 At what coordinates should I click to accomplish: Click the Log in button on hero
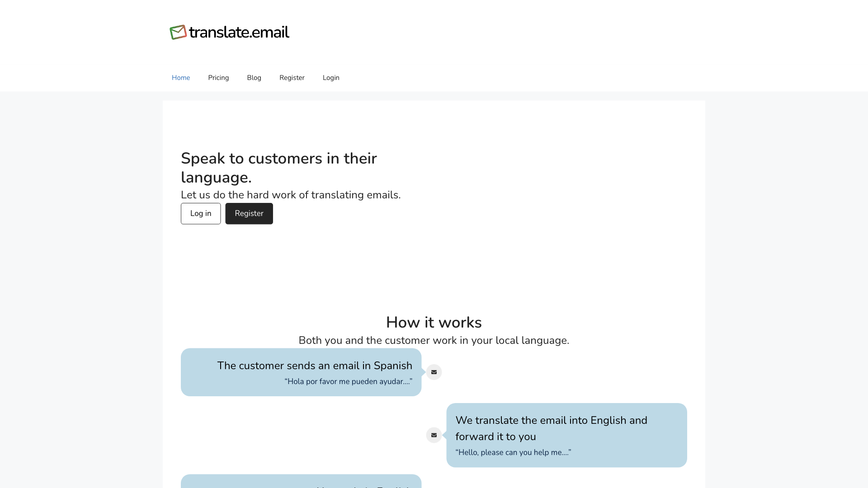pos(200,213)
